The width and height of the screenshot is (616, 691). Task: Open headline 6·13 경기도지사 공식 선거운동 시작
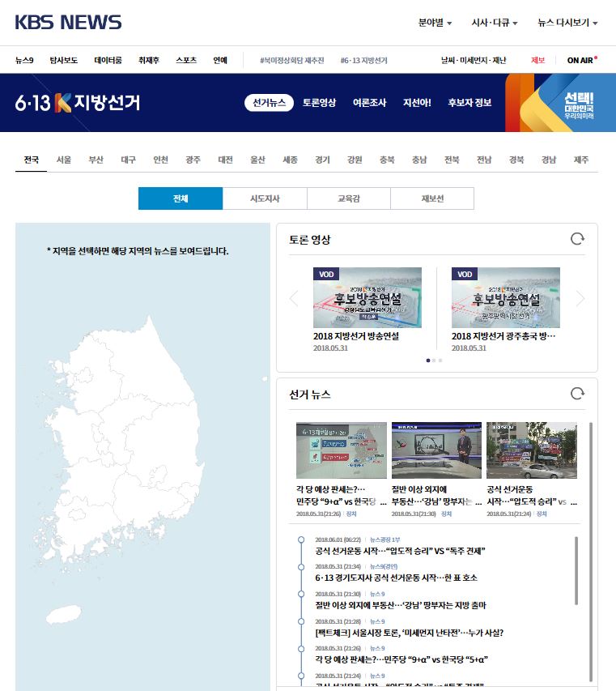click(396, 578)
